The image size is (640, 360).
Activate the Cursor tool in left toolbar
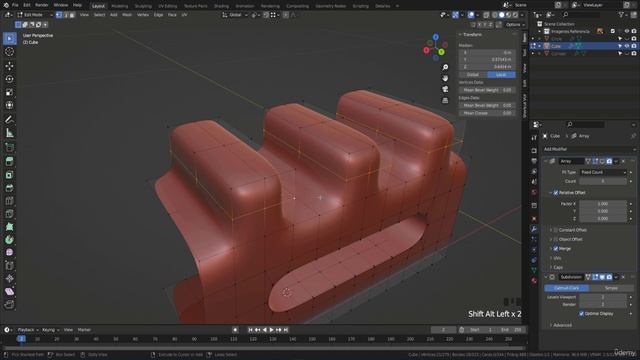coord(9,52)
